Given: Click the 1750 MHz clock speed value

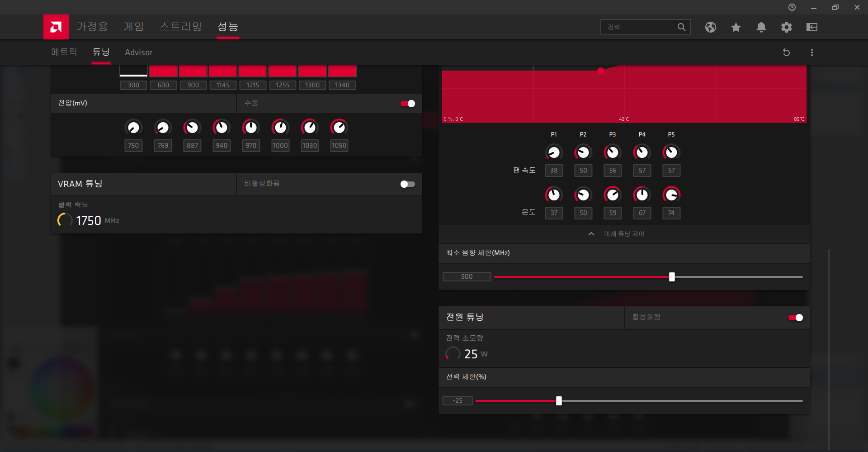Looking at the screenshot, I should (x=89, y=221).
